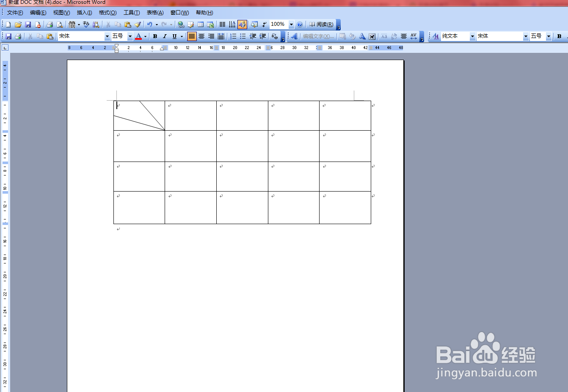568x392 pixels.
Task: Click the Simplified Chinese 简 conversion button
Action: point(72,25)
